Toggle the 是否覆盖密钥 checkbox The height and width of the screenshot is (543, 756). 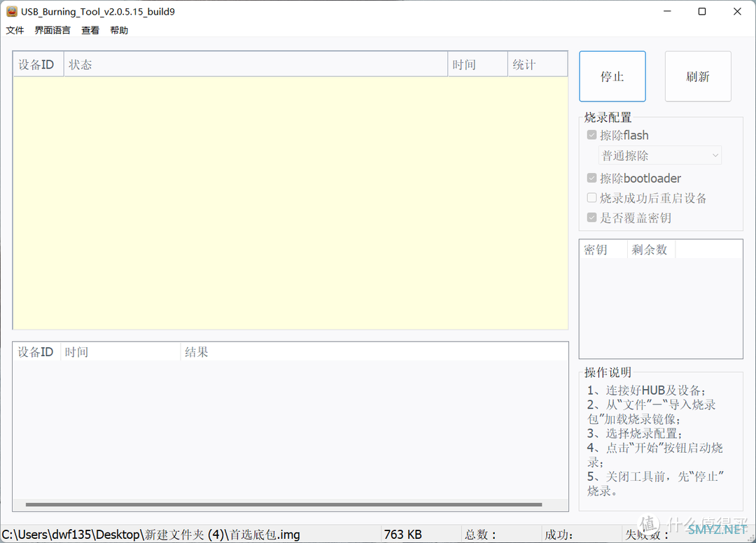(x=591, y=218)
